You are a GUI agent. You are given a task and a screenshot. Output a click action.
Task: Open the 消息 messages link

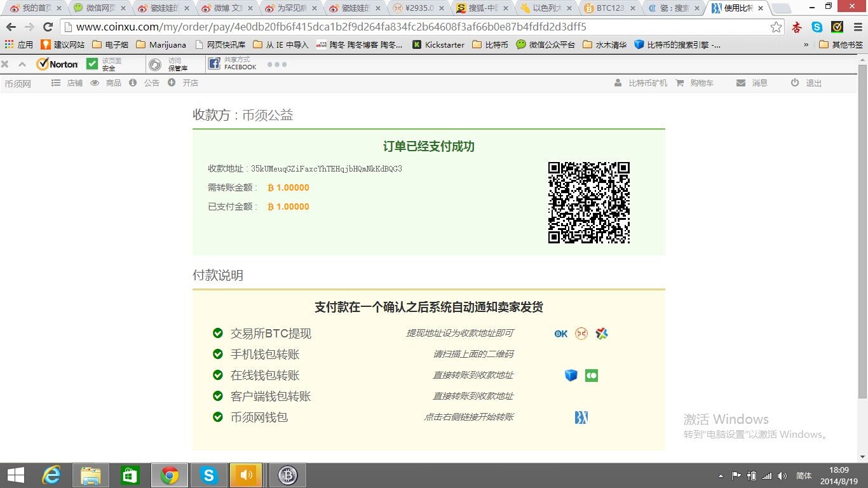760,83
